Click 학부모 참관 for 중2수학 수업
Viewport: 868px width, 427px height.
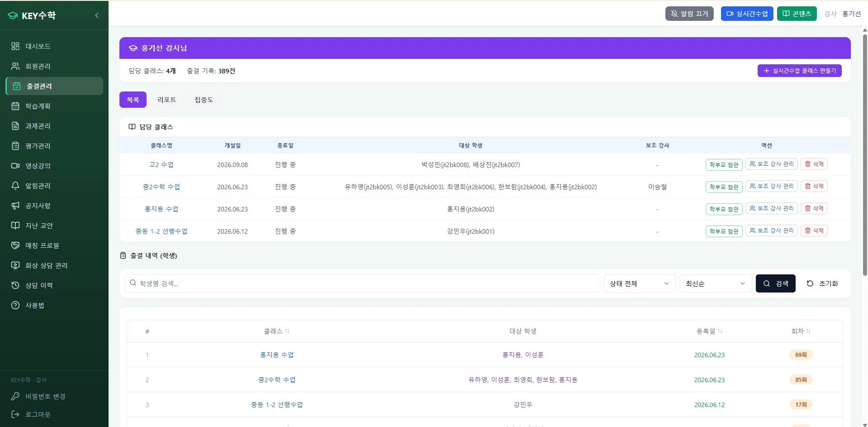pyautogui.click(x=724, y=187)
